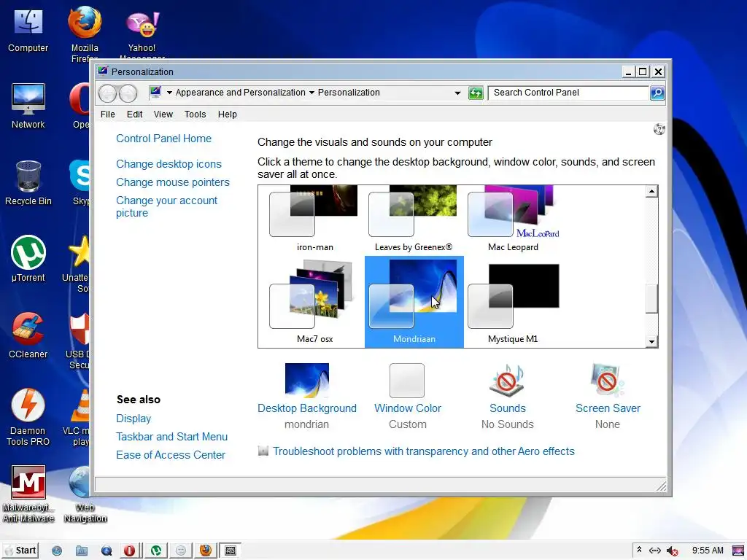Launch µTorrent from the desktop
This screenshot has width=747, height=560.
[28, 260]
